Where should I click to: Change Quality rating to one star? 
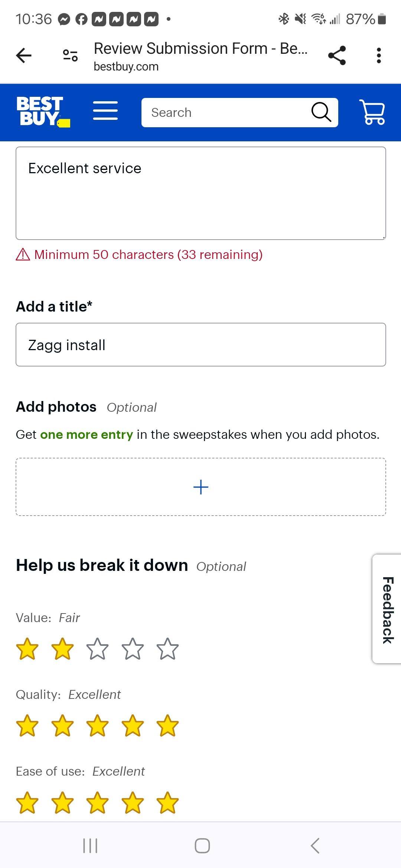click(x=27, y=725)
